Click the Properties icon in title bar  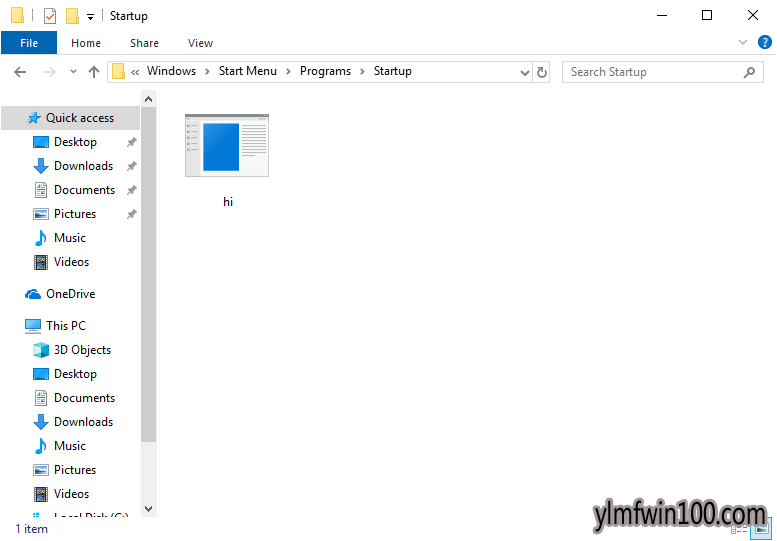pyautogui.click(x=50, y=16)
